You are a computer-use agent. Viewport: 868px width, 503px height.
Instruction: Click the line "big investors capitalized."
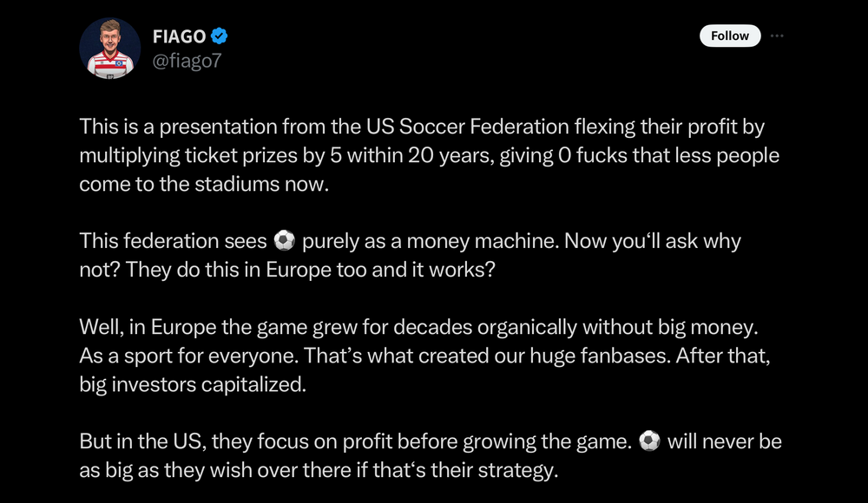tap(193, 384)
